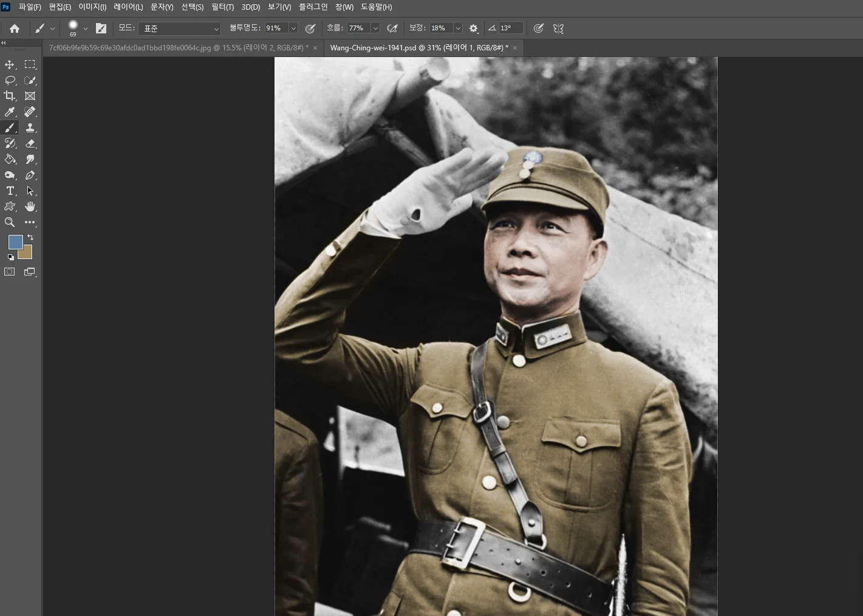
Task: Open the blue foreground color swatch
Action: click(16, 242)
